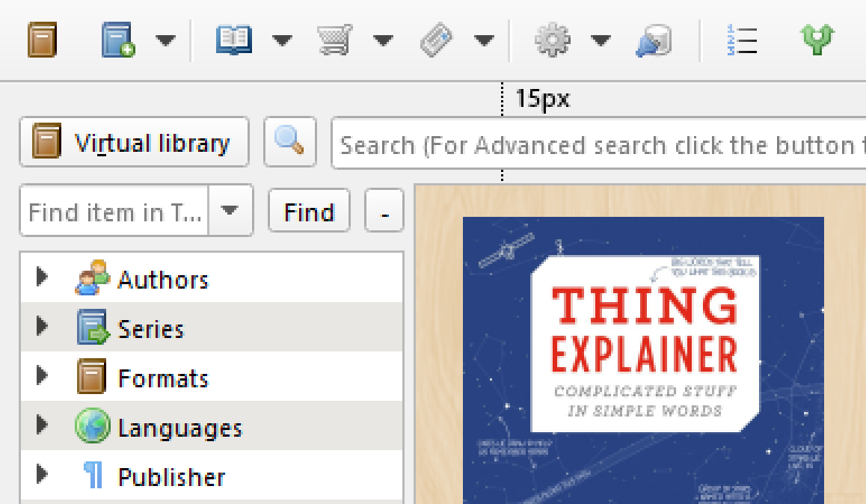Click the View book icon

tap(234, 40)
